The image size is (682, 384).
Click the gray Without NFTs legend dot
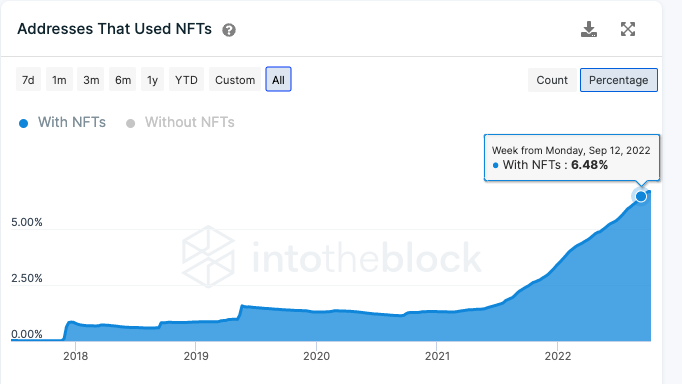(130, 124)
